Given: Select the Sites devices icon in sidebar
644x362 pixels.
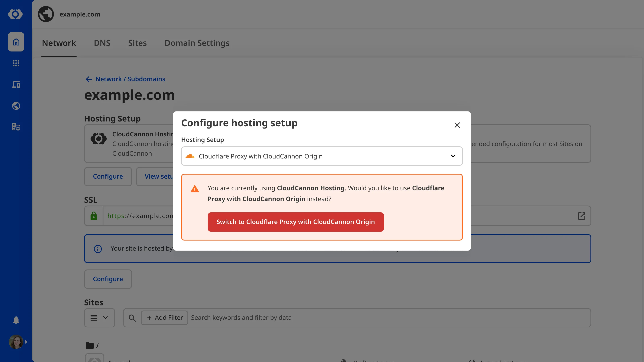Looking at the screenshot, I should click(x=16, y=84).
